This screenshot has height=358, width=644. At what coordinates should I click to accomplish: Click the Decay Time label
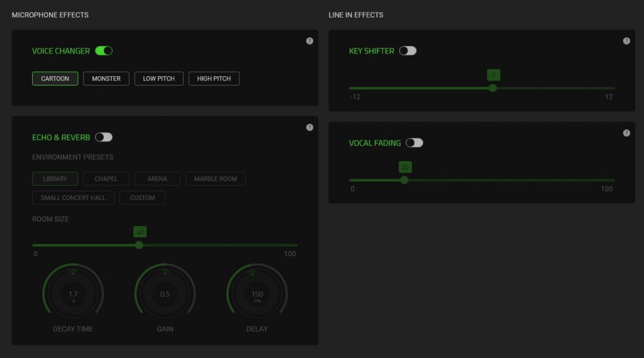(x=73, y=329)
